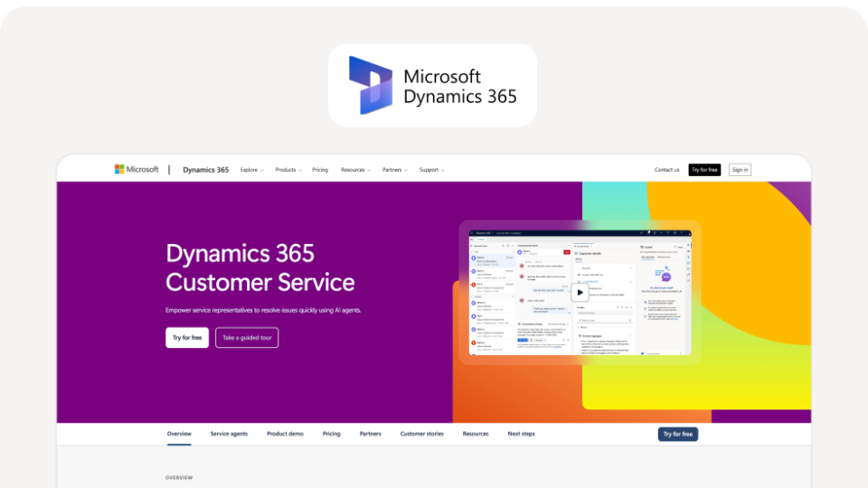The height and width of the screenshot is (488, 868).
Task: Click the Microsoft logo in the header
Action: [x=137, y=169]
